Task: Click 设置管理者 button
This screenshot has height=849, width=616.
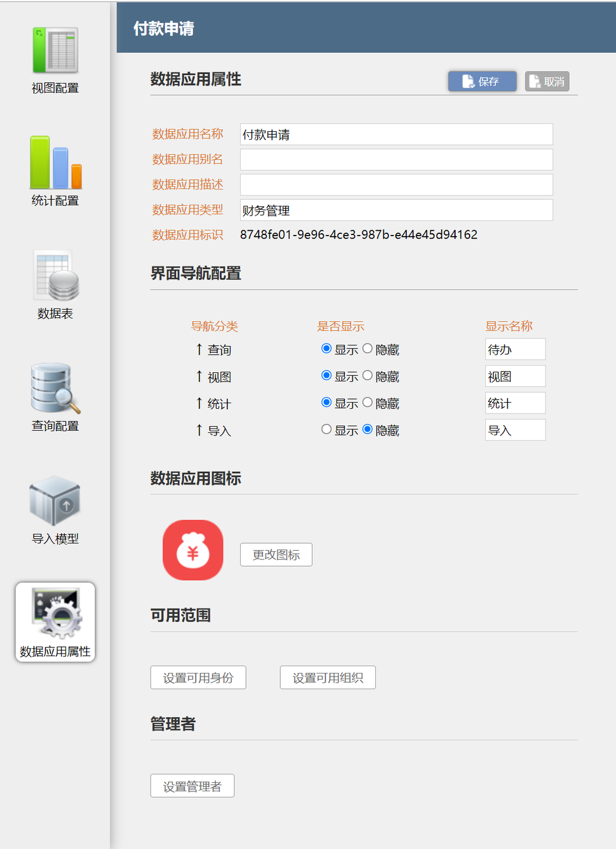Action: (x=192, y=786)
